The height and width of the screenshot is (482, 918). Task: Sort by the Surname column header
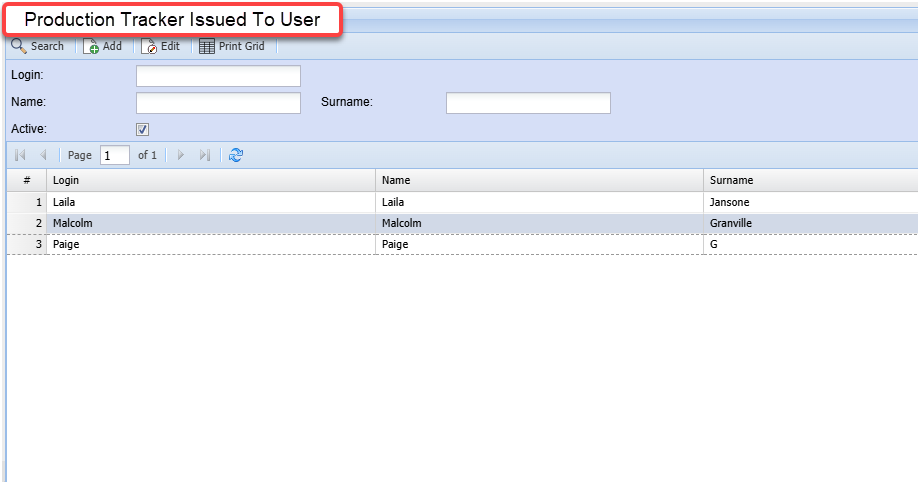811,180
